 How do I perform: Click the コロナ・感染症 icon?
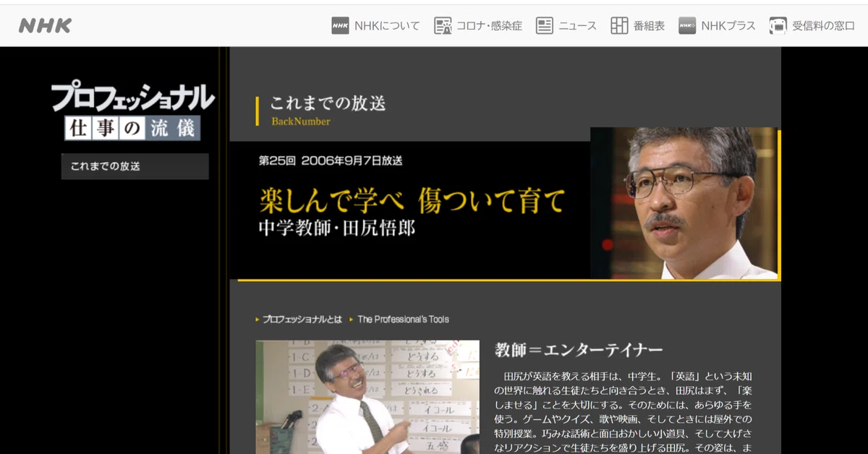443,26
